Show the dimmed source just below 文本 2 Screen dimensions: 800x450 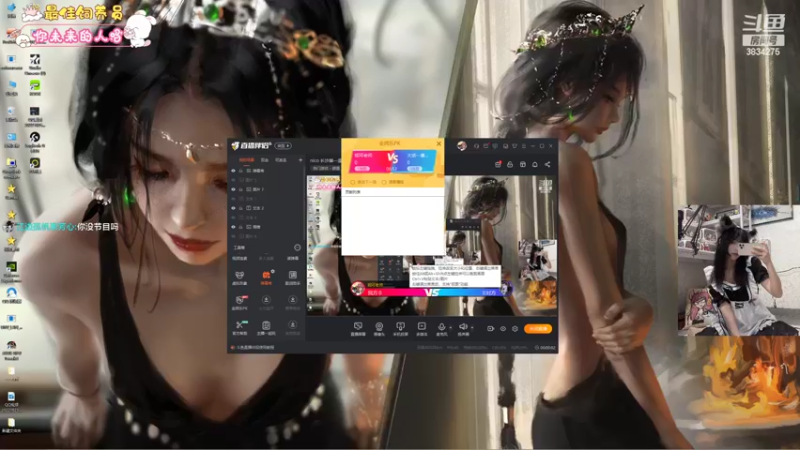[233, 217]
